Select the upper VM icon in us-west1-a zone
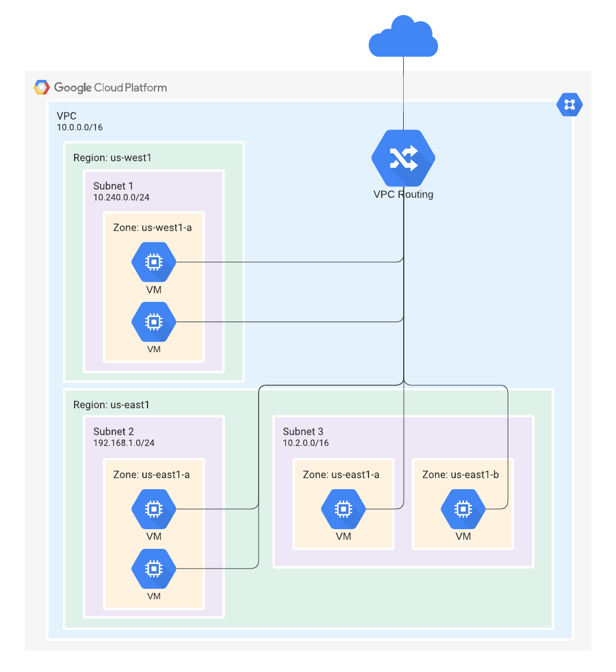Viewport: 616px width, 672px height. pyautogui.click(x=153, y=262)
